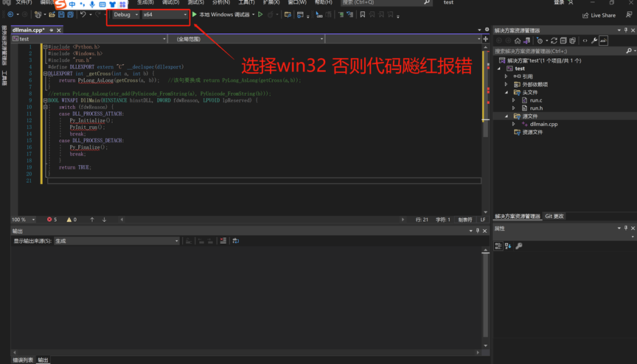
Task: Collapse the DllMain function outlining marker
Action: (45, 100)
